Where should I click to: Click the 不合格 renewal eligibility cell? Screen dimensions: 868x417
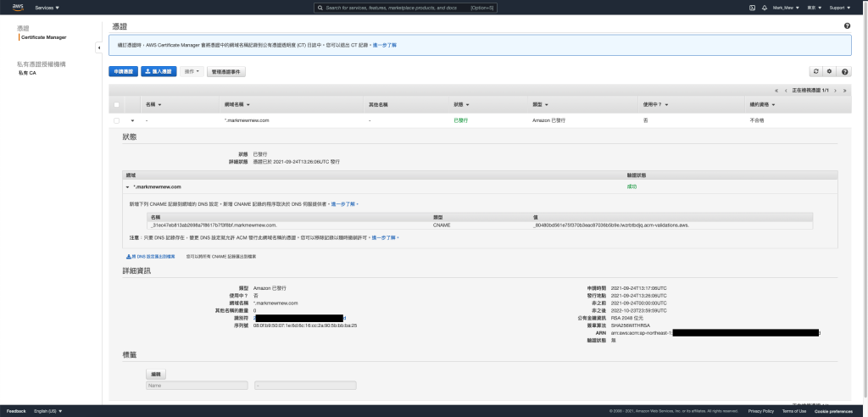[x=757, y=120]
